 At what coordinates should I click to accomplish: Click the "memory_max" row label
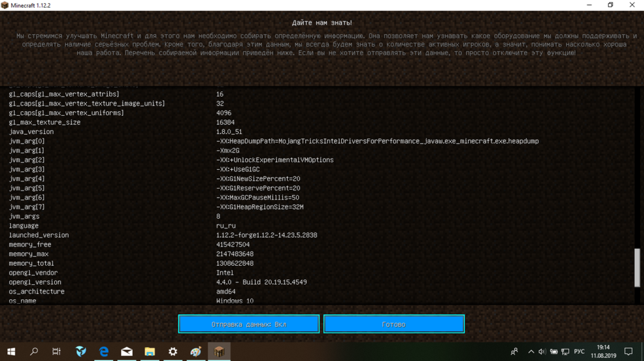click(29, 254)
